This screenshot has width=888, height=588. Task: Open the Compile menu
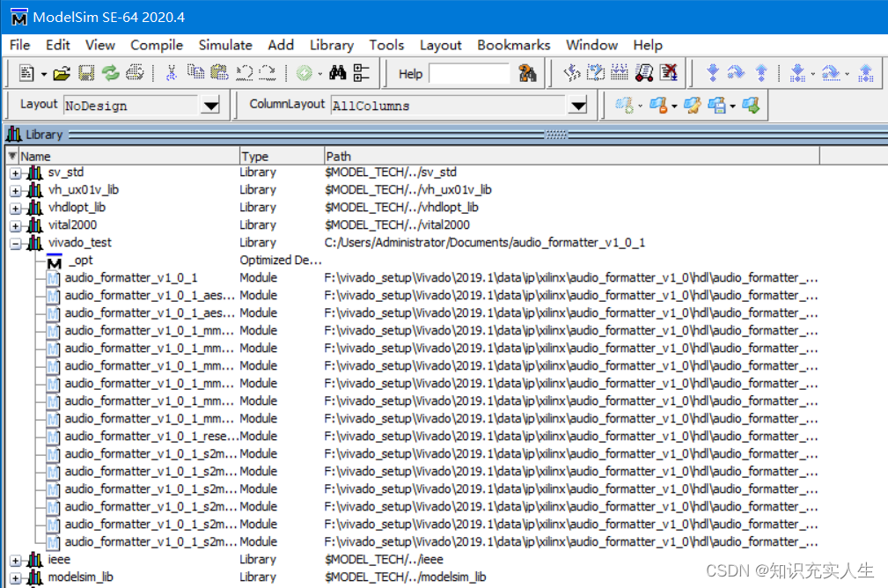(x=157, y=45)
